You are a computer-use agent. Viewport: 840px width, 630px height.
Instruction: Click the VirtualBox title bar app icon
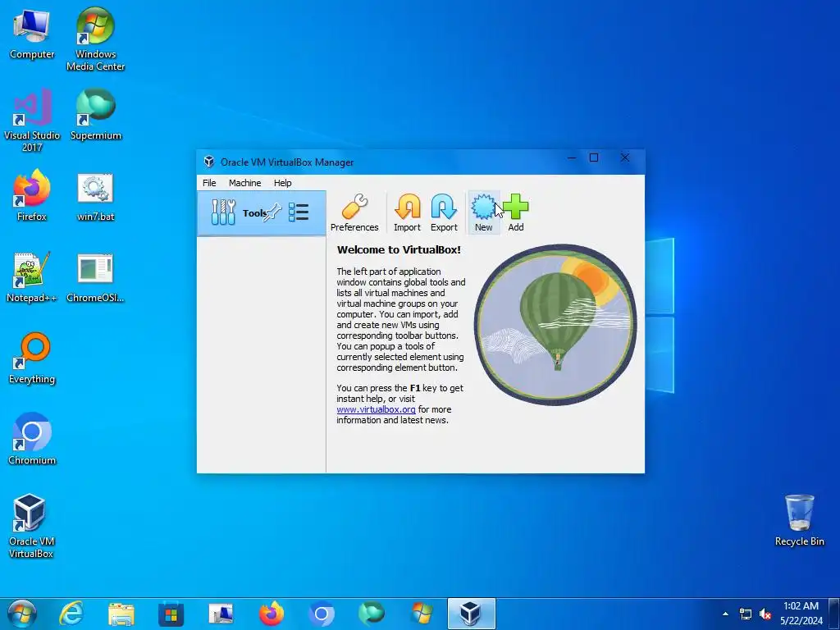click(x=209, y=162)
